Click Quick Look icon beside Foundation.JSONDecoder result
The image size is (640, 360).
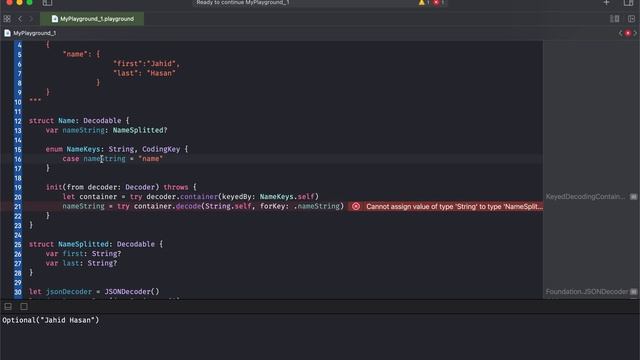click(x=633, y=291)
